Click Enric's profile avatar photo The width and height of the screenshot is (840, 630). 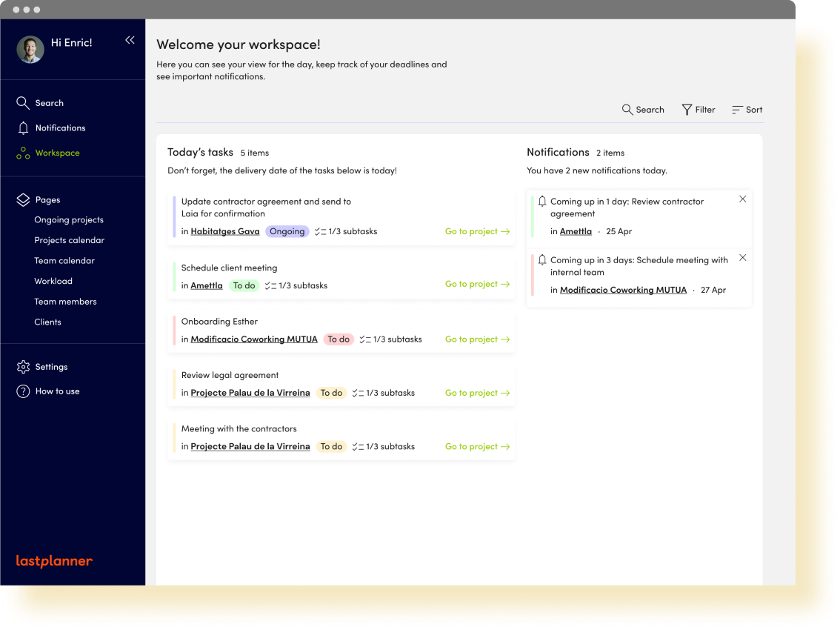30,49
